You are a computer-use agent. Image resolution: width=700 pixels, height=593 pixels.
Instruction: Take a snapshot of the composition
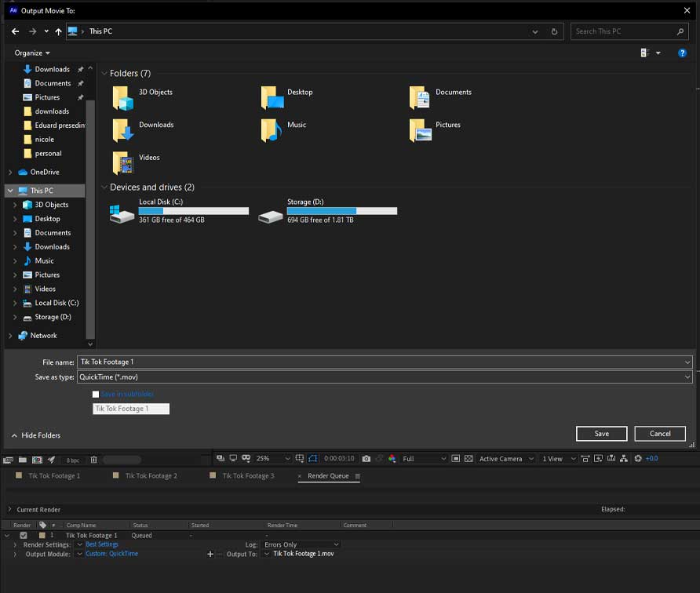coord(366,459)
